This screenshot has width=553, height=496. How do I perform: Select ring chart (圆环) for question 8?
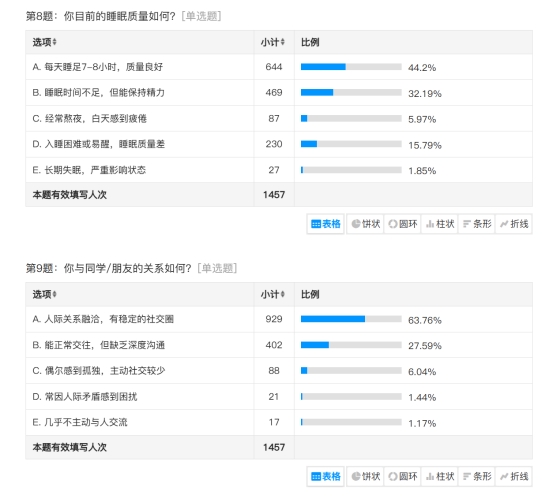pyautogui.click(x=402, y=224)
